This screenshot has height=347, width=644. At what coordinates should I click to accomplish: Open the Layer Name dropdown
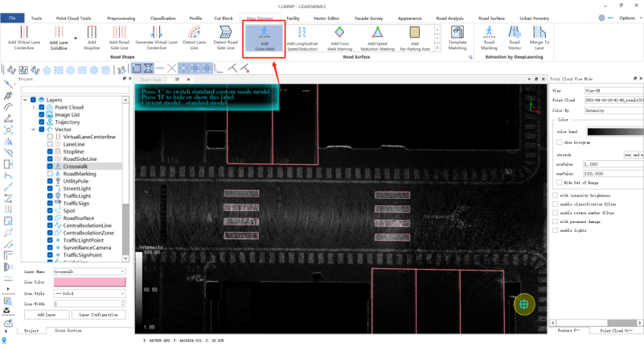[89, 272]
